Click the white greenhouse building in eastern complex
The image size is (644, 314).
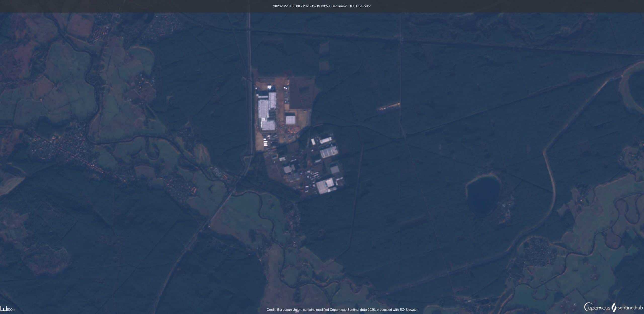point(329,152)
